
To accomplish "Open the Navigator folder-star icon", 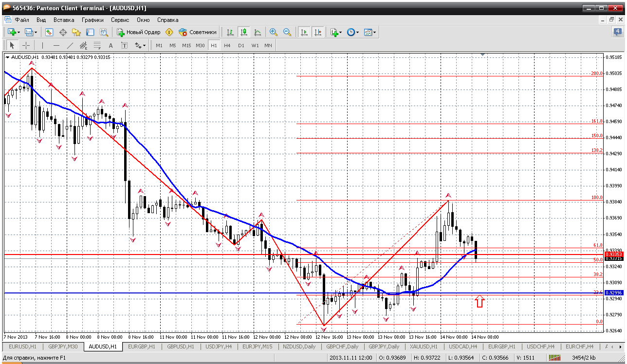I will (76, 32).
